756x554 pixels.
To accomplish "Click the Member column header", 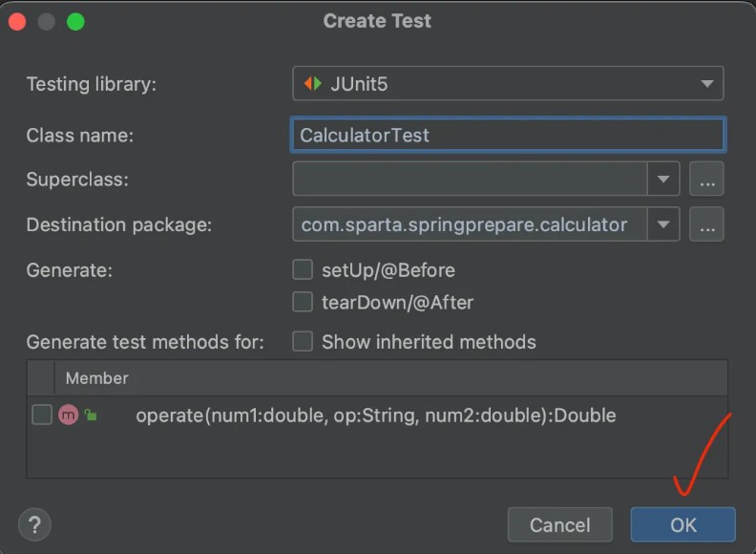I will click(x=96, y=378).
